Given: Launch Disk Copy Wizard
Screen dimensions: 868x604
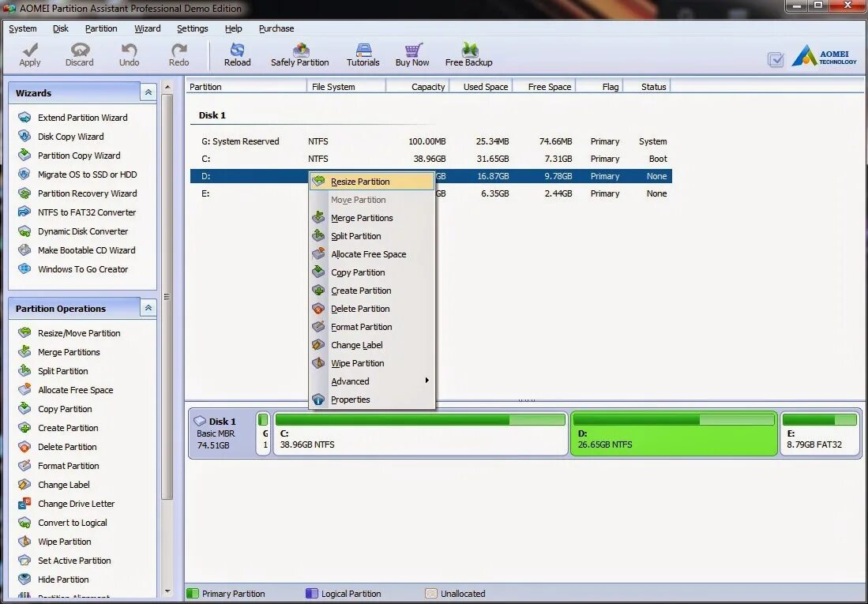Looking at the screenshot, I should 71,136.
